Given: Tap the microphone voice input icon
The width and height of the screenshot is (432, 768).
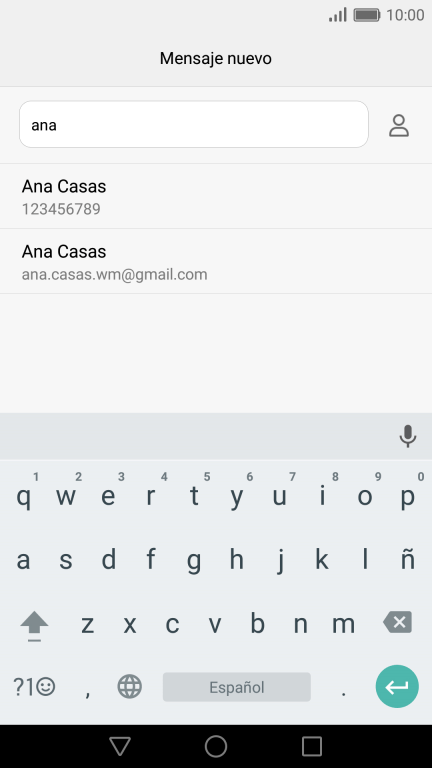Looking at the screenshot, I should [x=408, y=436].
